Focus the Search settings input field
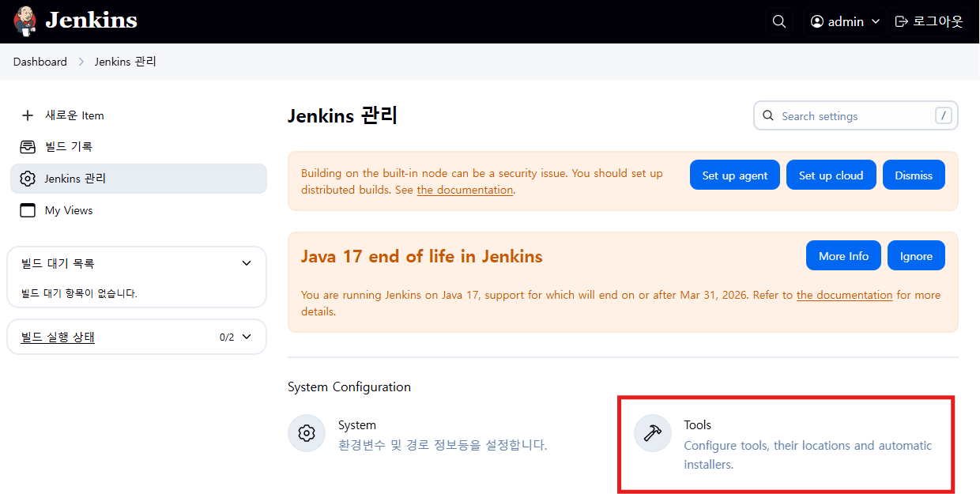 (x=856, y=115)
